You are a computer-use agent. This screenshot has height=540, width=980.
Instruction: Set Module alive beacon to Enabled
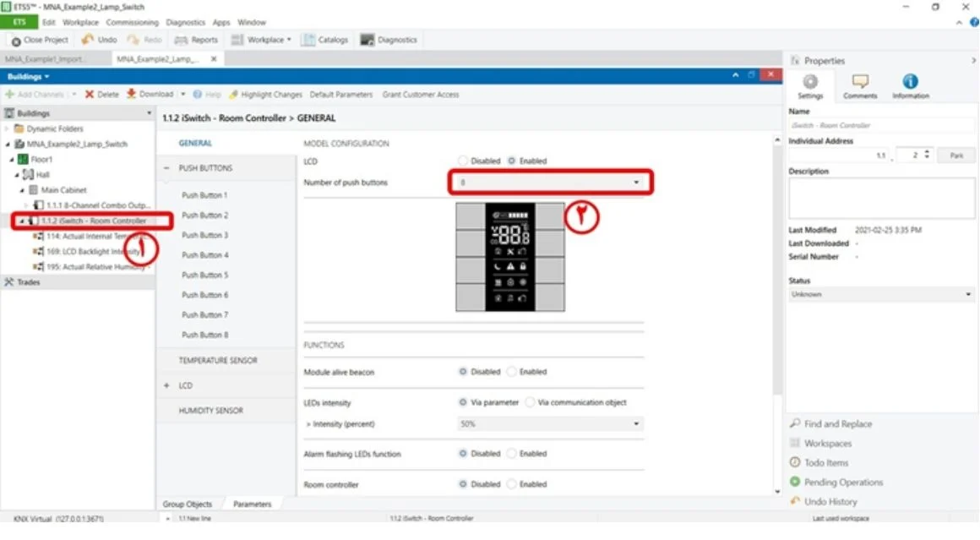pyautogui.click(x=512, y=371)
